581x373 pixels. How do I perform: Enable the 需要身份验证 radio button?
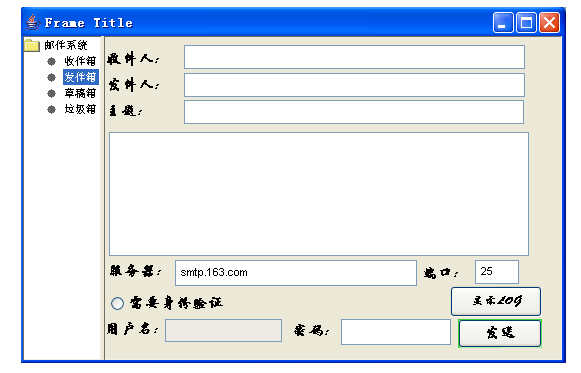(117, 303)
